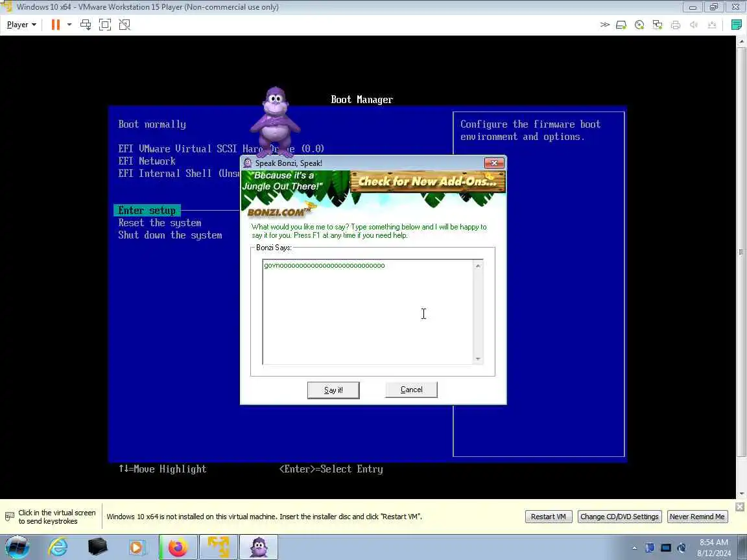Click VM window scrollbar up arrow
The height and width of the screenshot is (560, 747).
pyautogui.click(x=741, y=41)
